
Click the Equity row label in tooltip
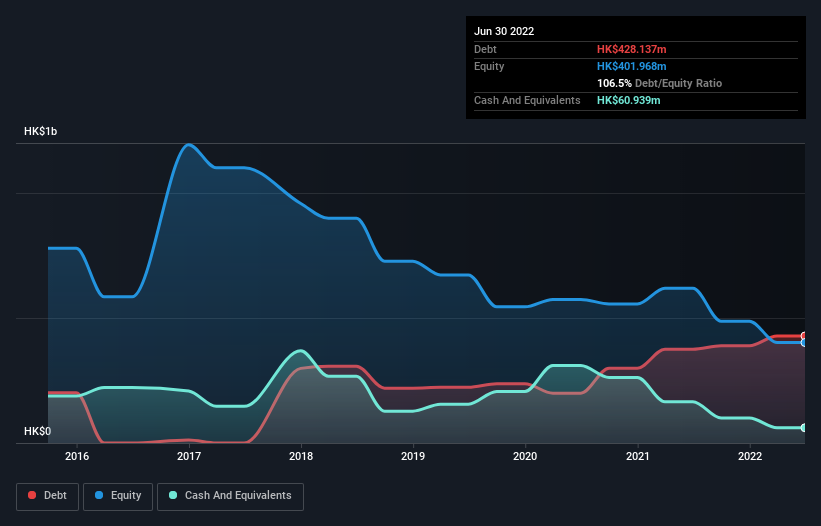coord(489,66)
